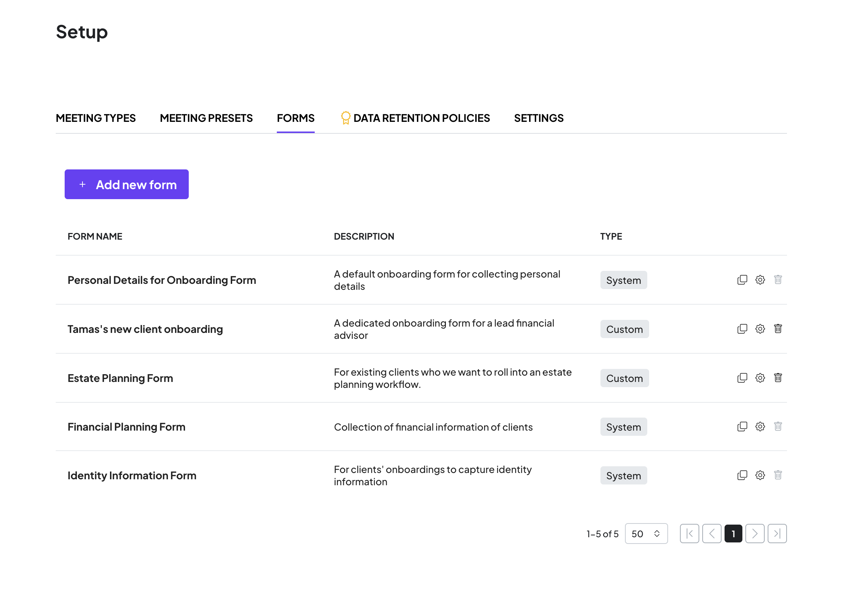Open settings gear for Tamas's new client onboarding
This screenshot has height=616, width=865.
point(760,329)
